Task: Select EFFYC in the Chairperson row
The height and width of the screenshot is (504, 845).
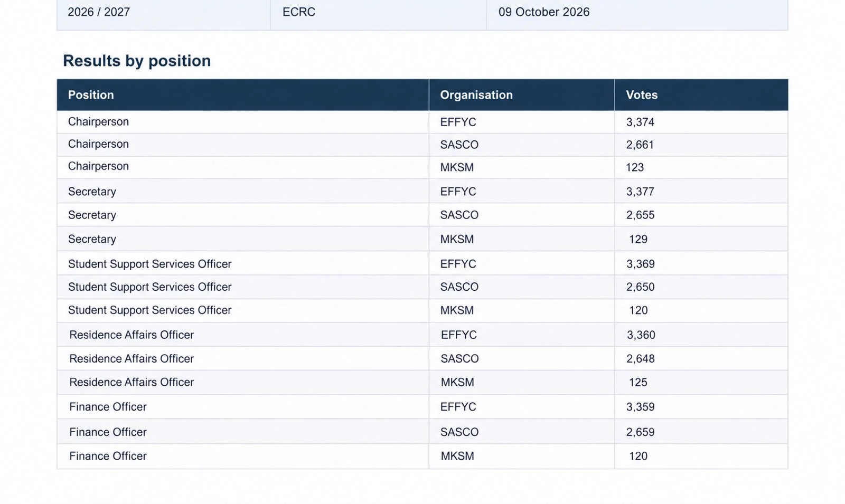Action: point(458,122)
